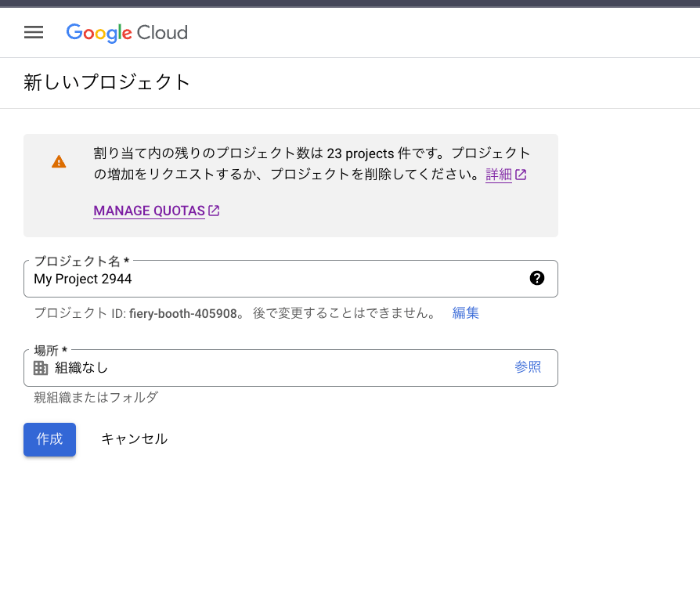Click the 場所 location field showing 組織なし
The image size is (700, 606).
(290, 368)
